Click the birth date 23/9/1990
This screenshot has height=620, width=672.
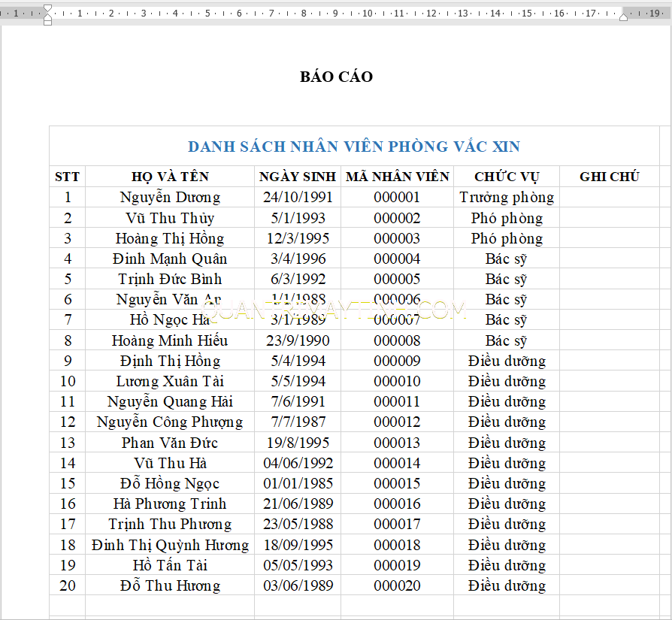pyautogui.click(x=298, y=340)
